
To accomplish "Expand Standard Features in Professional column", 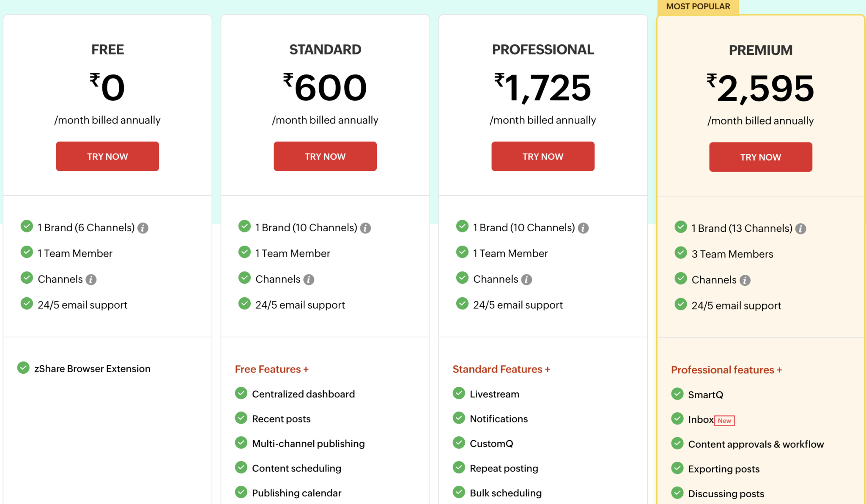I will click(x=502, y=369).
